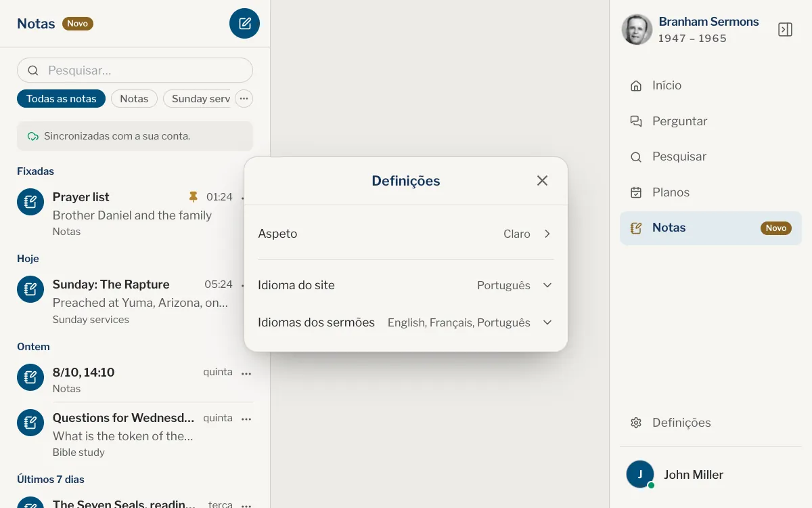Click the calendar icon beside Planos
The width and height of the screenshot is (812, 508).
[x=636, y=192]
